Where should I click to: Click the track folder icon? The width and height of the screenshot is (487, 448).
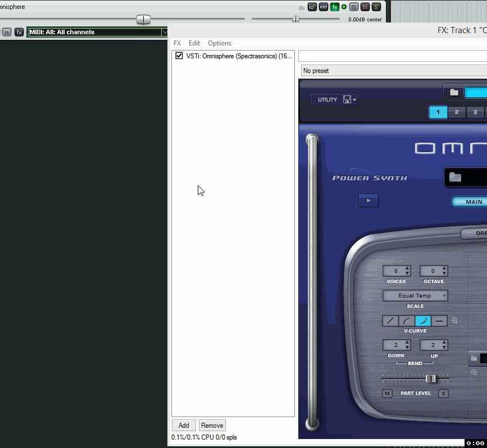click(301, 7)
